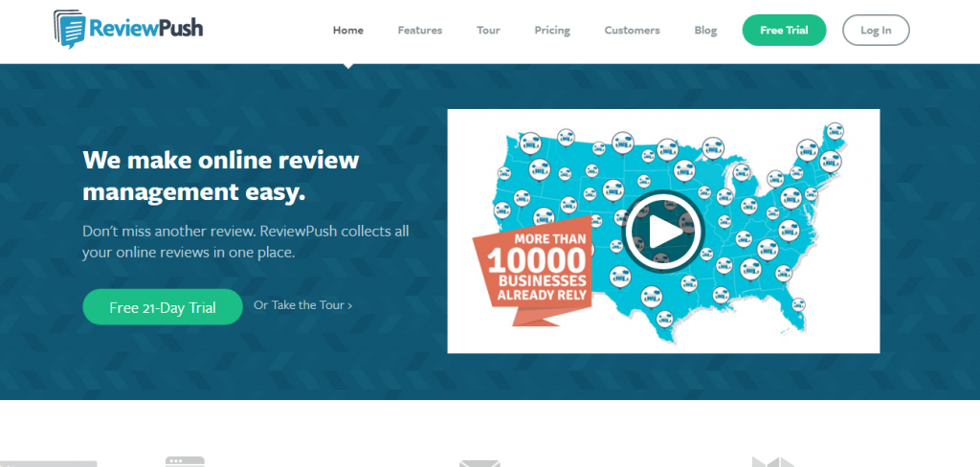Viewport: 980px width, 467px height.
Task: Visit the Blog
Action: coord(705,30)
